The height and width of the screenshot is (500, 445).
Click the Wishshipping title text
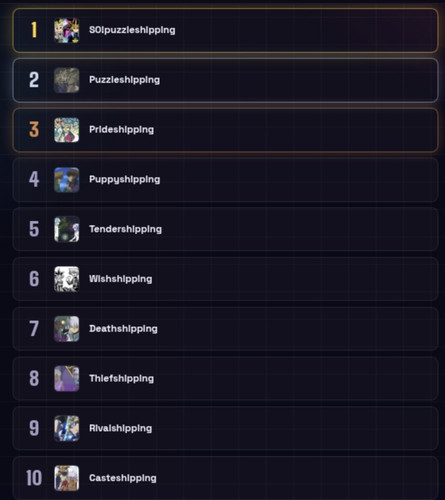[120, 279]
